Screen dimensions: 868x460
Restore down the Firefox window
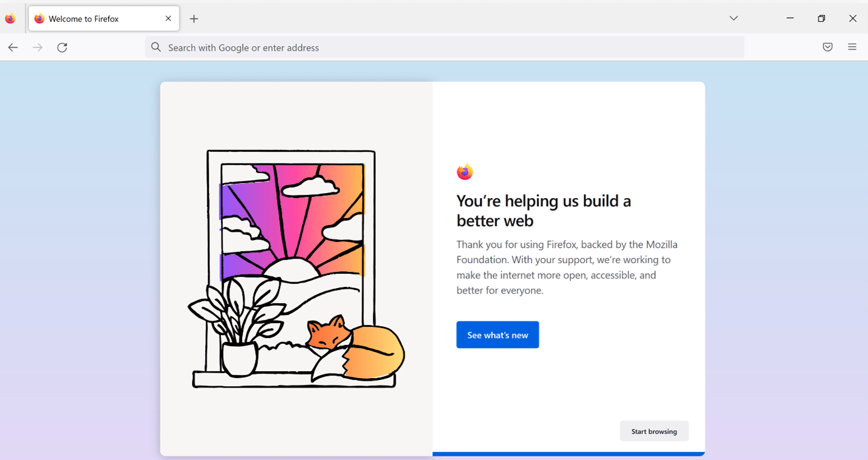821,19
